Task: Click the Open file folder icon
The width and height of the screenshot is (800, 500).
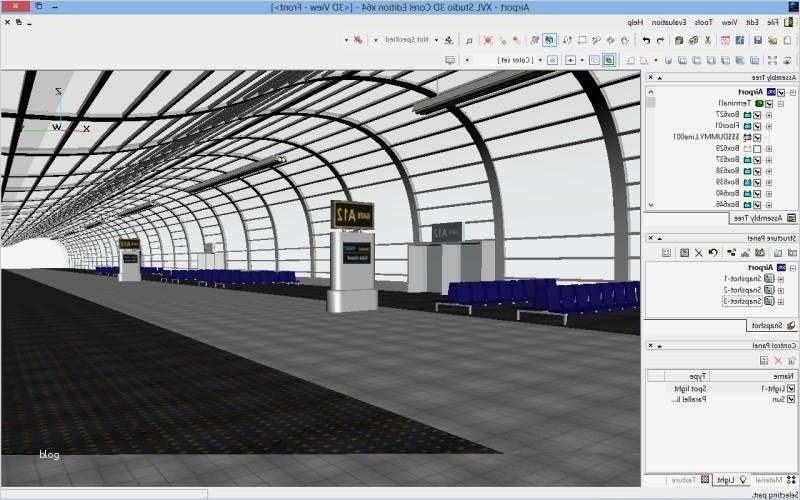Action: (772, 40)
